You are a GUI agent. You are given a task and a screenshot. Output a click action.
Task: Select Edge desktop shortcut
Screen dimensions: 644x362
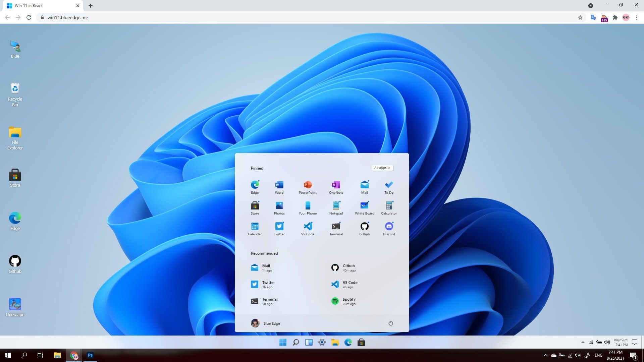pyautogui.click(x=15, y=221)
